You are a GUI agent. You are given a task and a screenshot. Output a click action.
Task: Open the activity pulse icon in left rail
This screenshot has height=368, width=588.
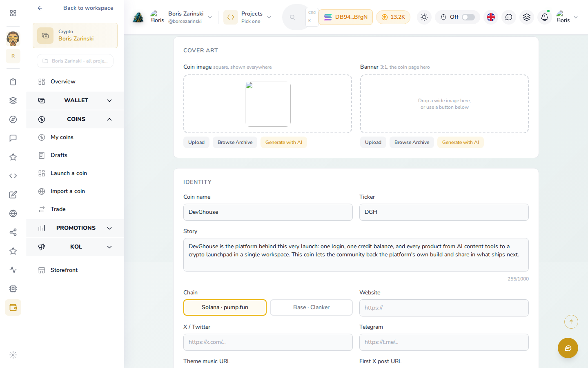point(13,270)
